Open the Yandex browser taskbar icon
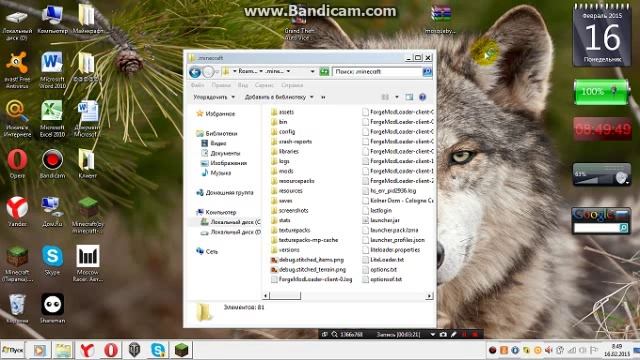Image resolution: width=640 pixels, height=360 pixels. click(x=87, y=350)
